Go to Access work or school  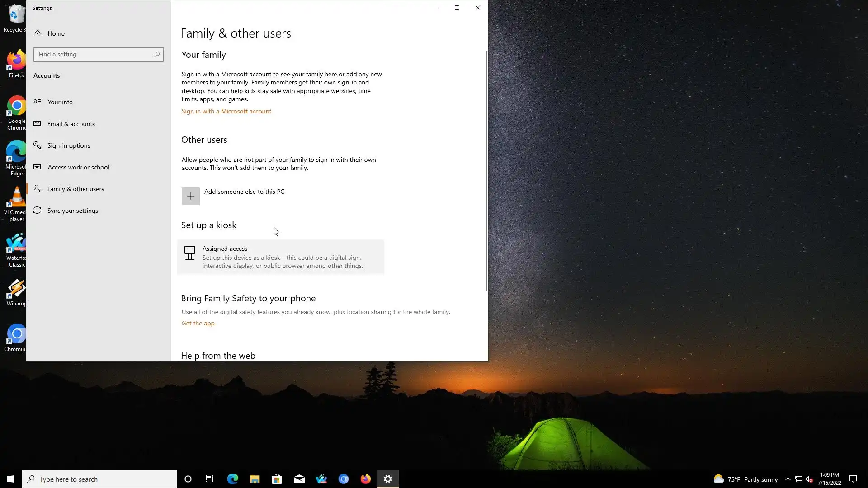point(78,167)
